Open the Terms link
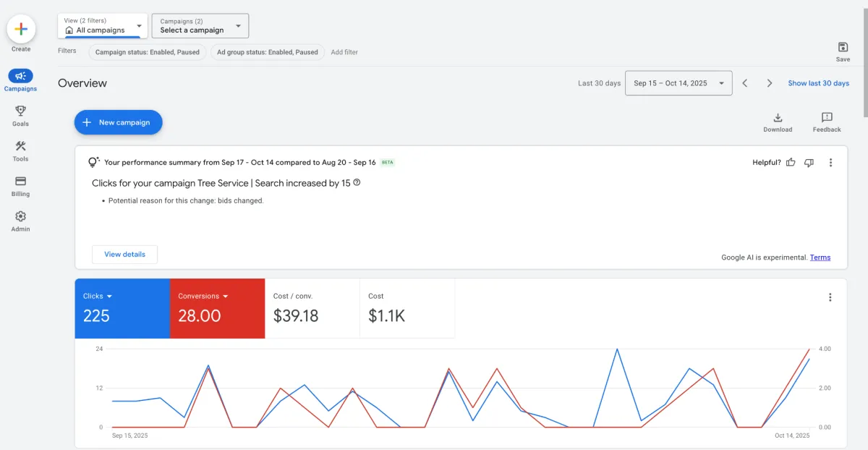This screenshot has height=450, width=868. coord(820,258)
